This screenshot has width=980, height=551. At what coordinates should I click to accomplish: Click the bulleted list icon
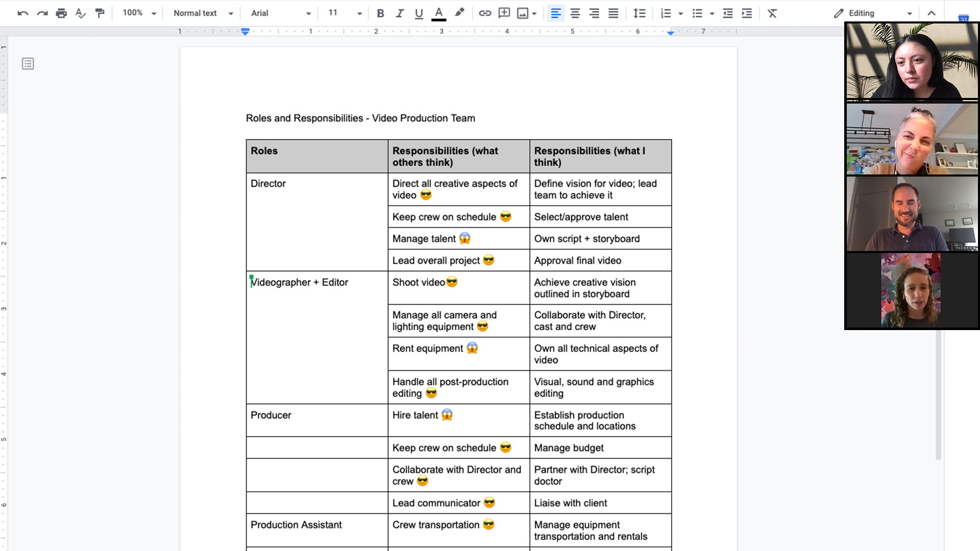pos(697,13)
